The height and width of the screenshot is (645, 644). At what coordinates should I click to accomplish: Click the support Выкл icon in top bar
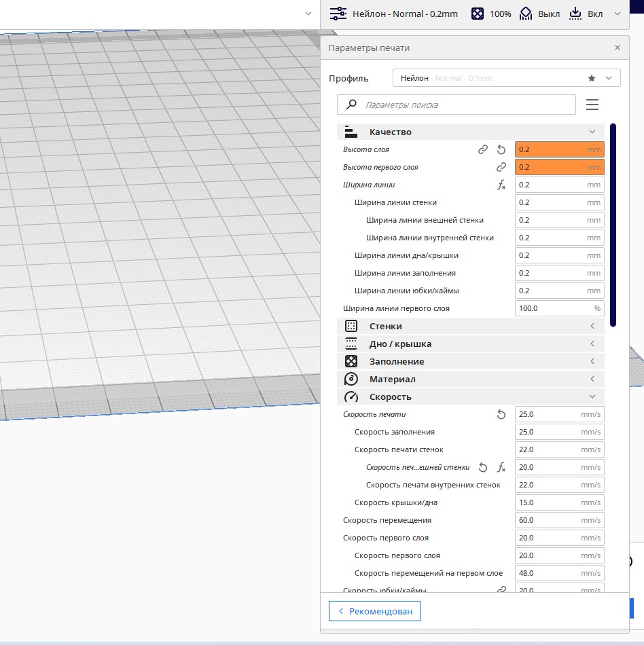click(x=526, y=14)
